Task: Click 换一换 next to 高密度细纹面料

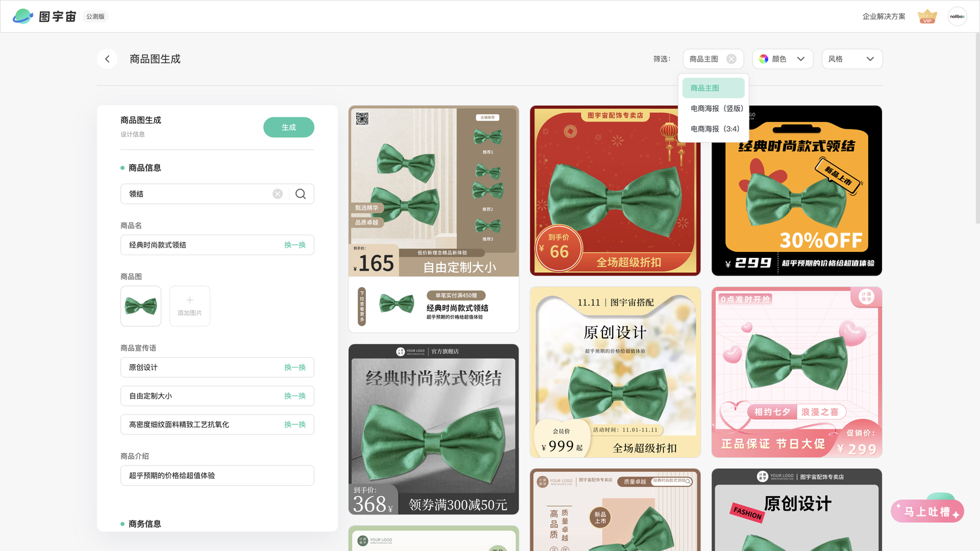Action: click(295, 424)
